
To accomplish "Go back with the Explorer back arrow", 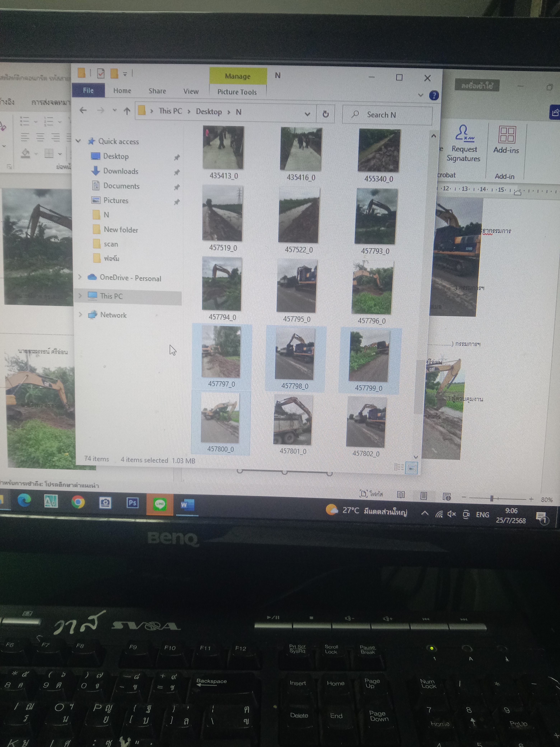I will coord(83,110).
